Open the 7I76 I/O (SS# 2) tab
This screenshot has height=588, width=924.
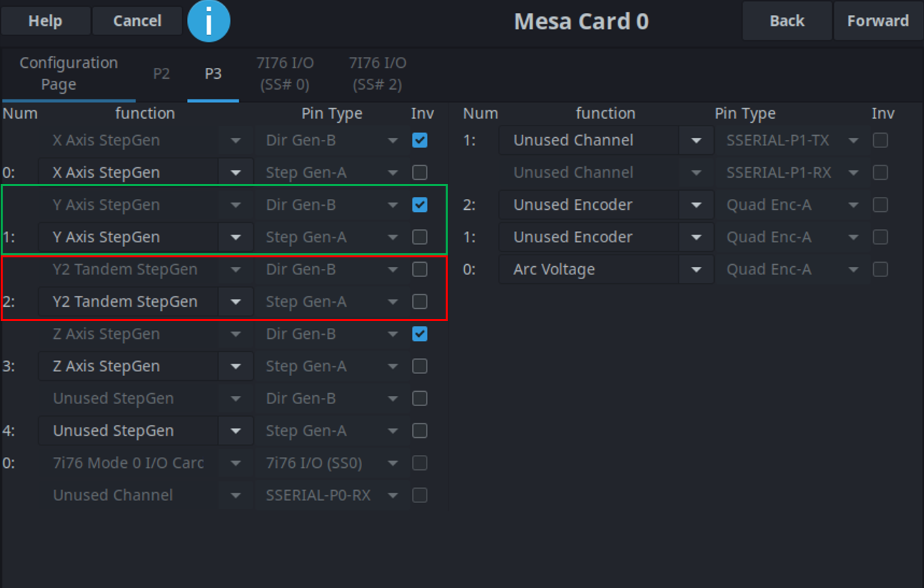click(377, 73)
